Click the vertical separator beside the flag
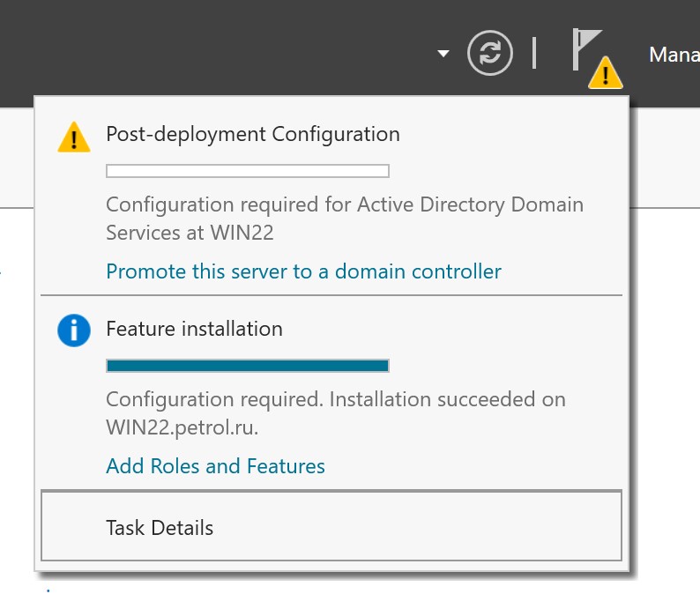Viewport: 700px width, 594px height. pyautogui.click(x=534, y=53)
